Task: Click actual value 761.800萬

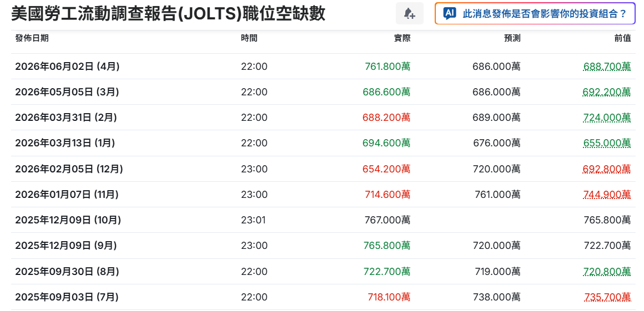Action: click(388, 67)
